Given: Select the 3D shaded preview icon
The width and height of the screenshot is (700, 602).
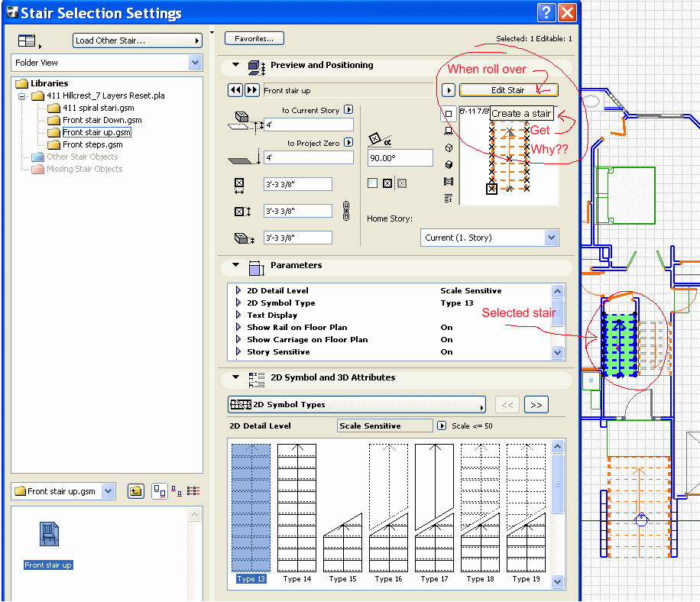Looking at the screenshot, I should point(449,164).
